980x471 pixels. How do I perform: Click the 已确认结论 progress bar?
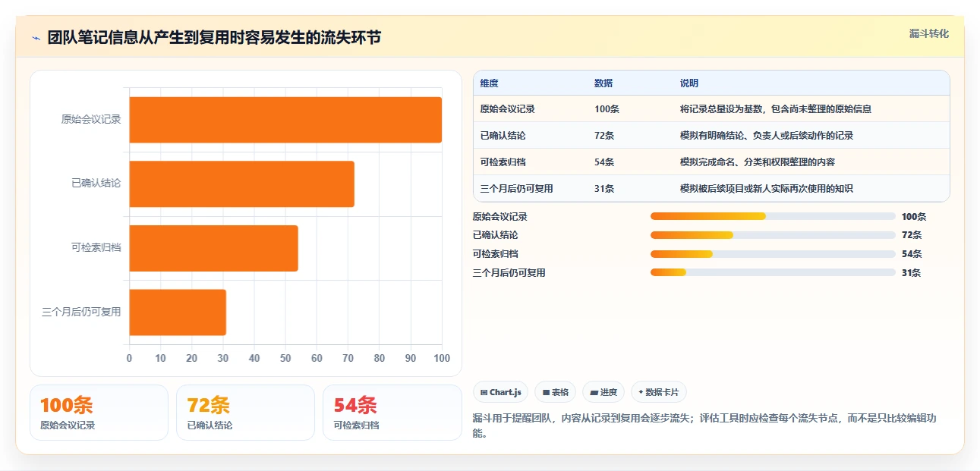point(773,235)
